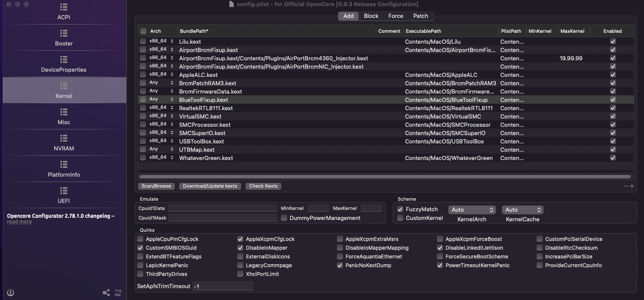Image resolution: width=644 pixels, height=300 pixels.
Task: Open the PlatformInfo section
Action: click(x=64, y=169)
